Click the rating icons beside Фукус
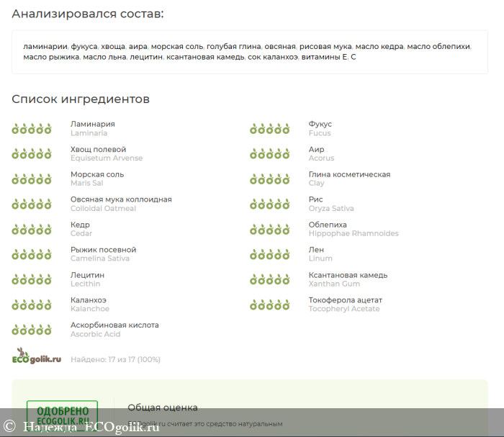Screen dimensions: 504x437 coord(270,129)
